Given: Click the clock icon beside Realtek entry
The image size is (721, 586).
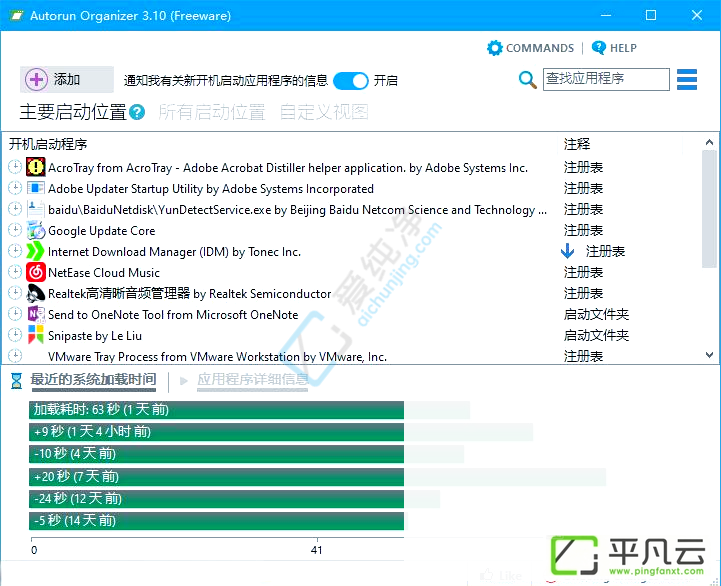Looking at the screenshot, I should coord(15,293).
